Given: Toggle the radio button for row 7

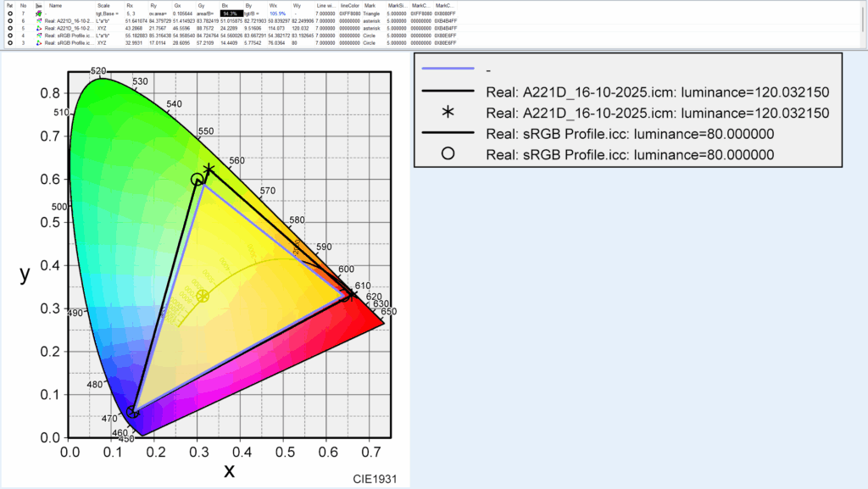Looking at the screenshot, I should (9, 14).
